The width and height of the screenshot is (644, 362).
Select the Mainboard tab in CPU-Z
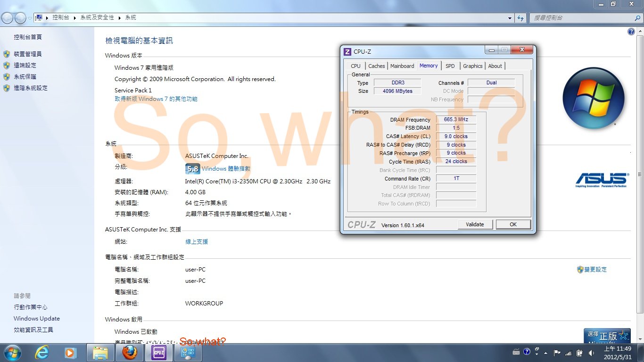(x=402, y=66)
